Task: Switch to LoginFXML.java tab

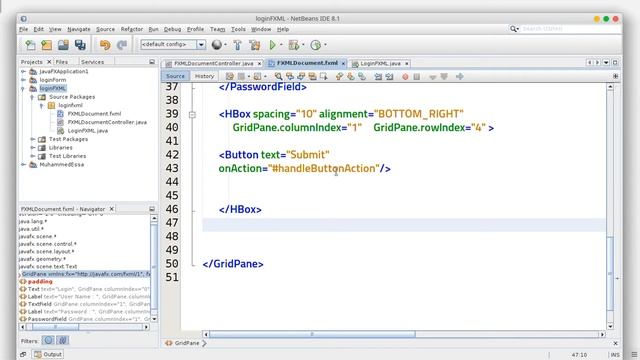Action: (380, 64)
